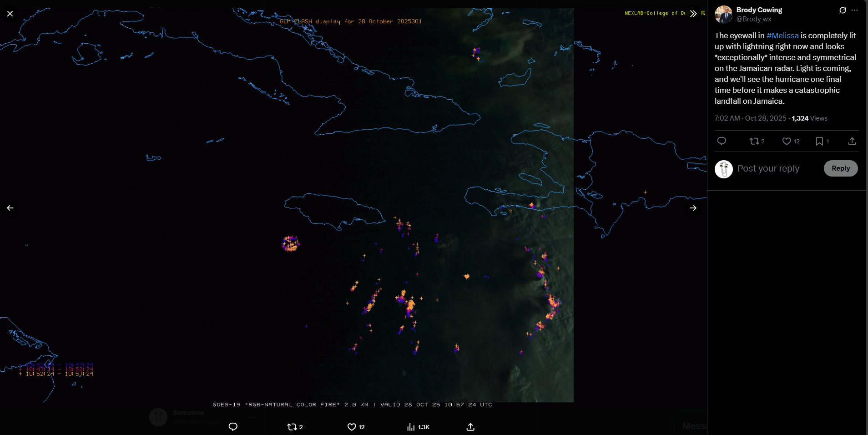868x435 pixels.
Task: Repost the tweet from the sidebar
Action: [x=757, y=141]
